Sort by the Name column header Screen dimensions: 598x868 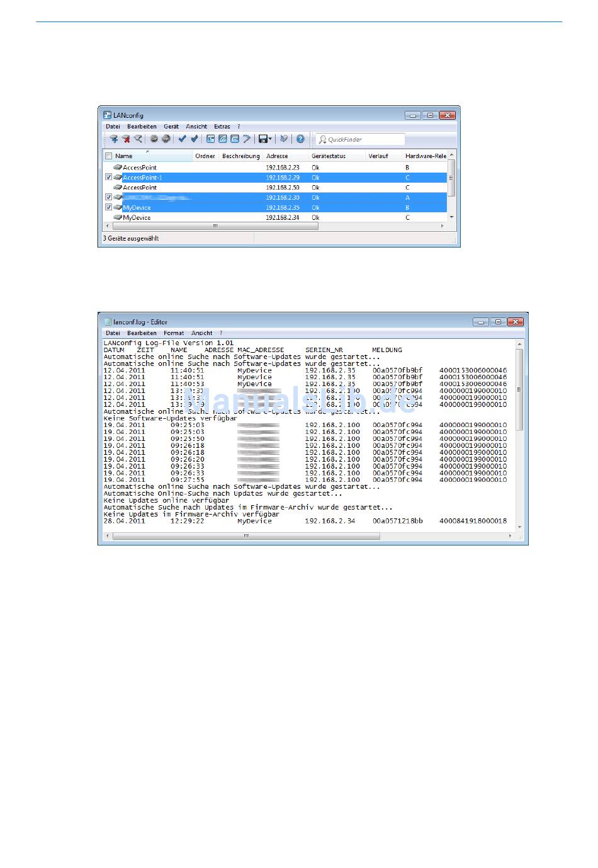148,156
